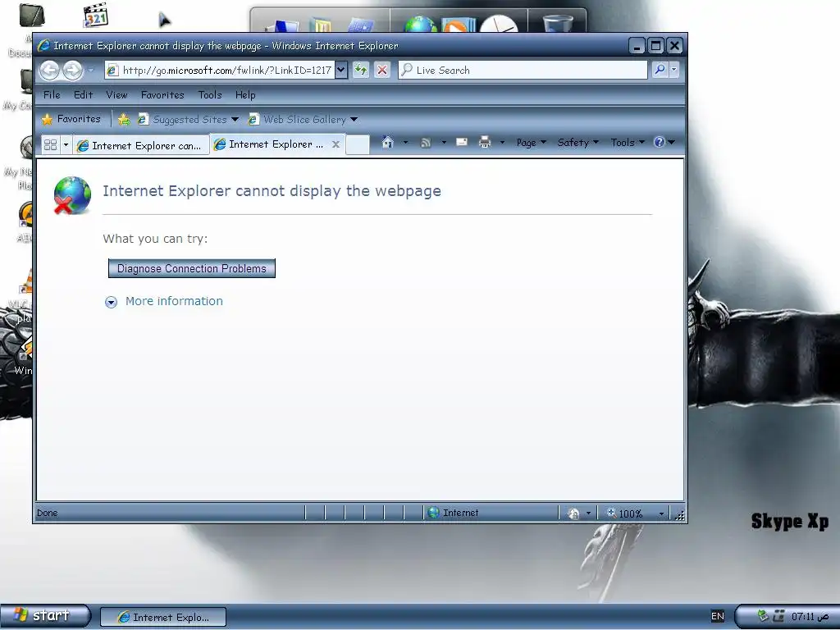
Task: Open the Safety command menu
Action: click(x=577, y=143)
